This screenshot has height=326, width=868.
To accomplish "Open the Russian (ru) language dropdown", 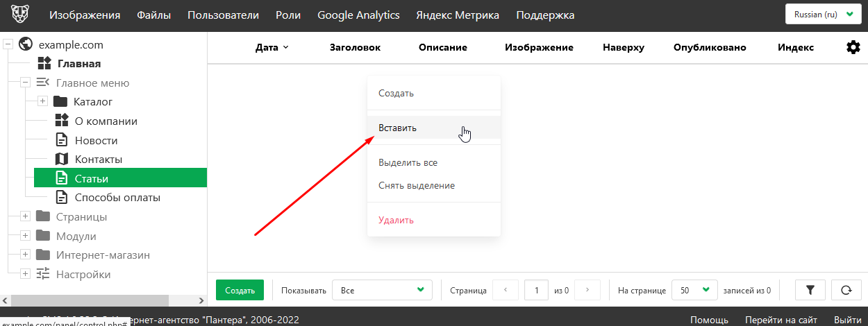I will click(x=823, y=15).
